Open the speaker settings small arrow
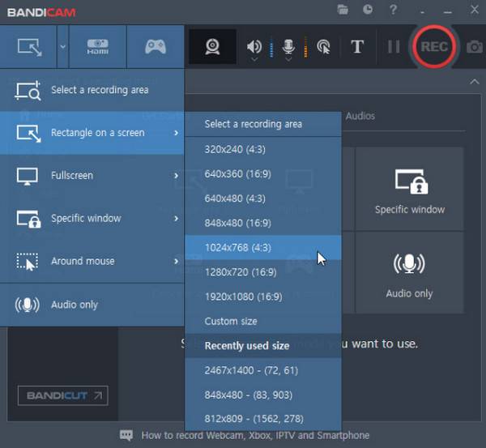 point(254,59)
